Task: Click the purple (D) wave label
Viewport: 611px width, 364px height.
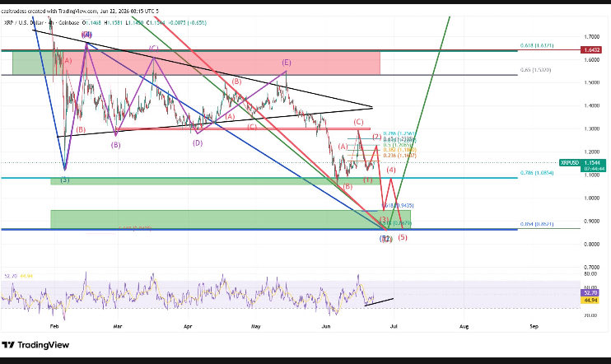Action: [x=198, y=143]
